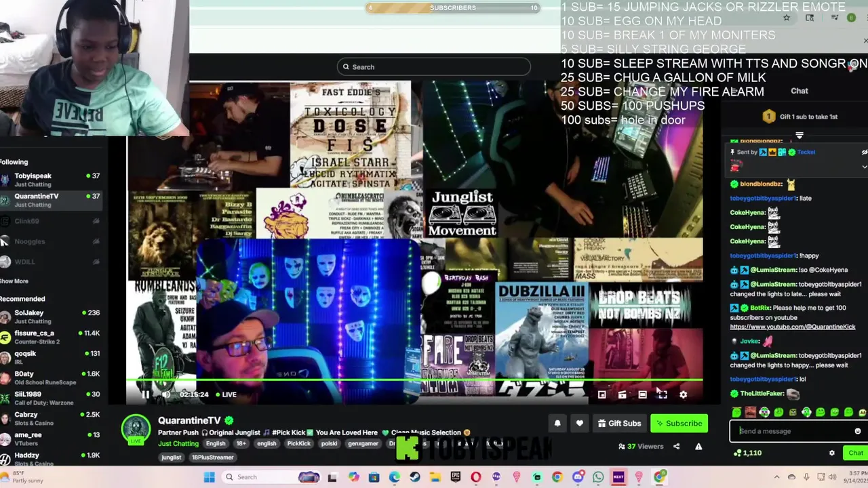Open SilL1989 recommended channel
Viewport: 868px width, 488px height.
coord(51,398)
